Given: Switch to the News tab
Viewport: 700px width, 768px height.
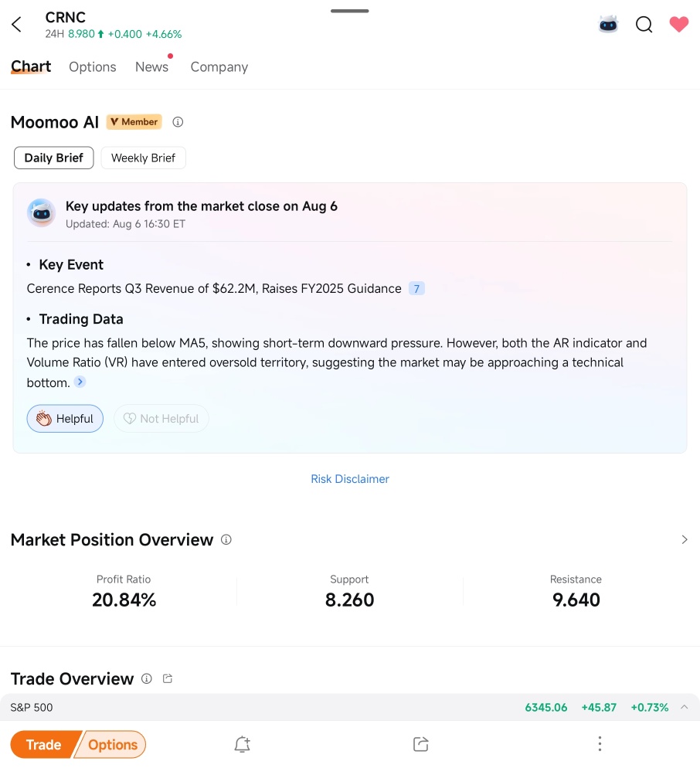Looking at the screenshot, I should click(151, 67).
